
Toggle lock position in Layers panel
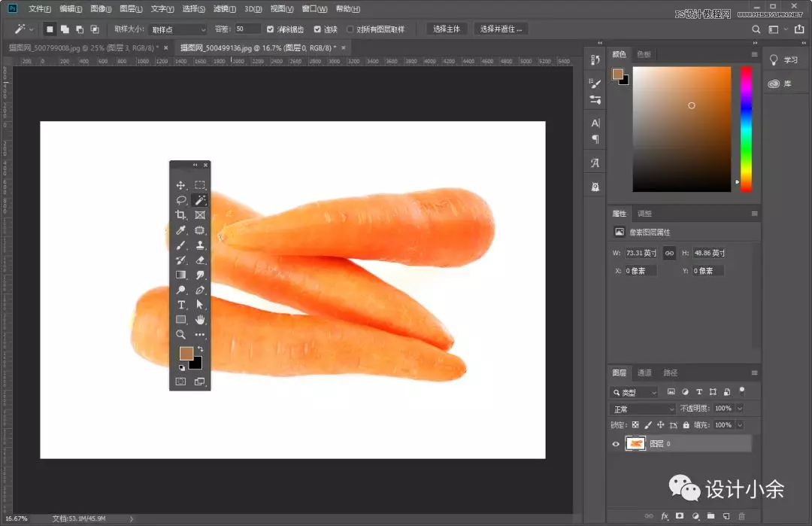pos(660,425)
